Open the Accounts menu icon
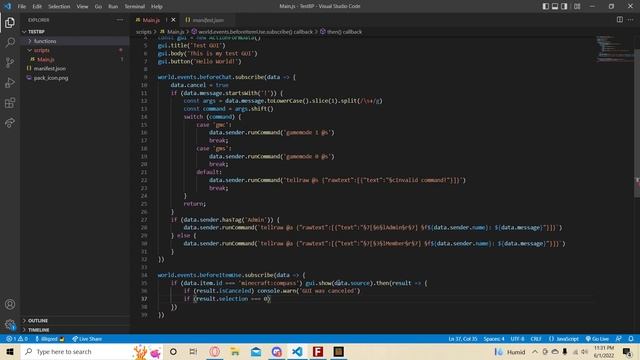 (x=10, y=304)
